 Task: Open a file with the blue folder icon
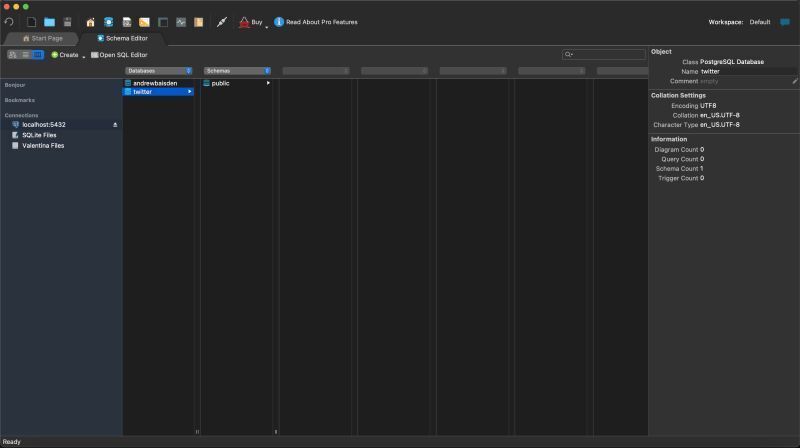pyautogui.click(x=49, y=22)
